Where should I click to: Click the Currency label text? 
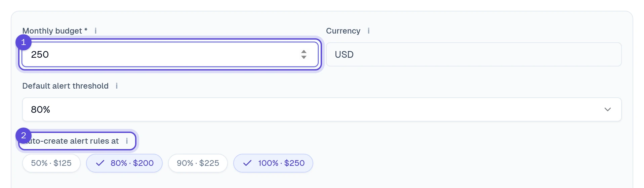click(343, 31)
